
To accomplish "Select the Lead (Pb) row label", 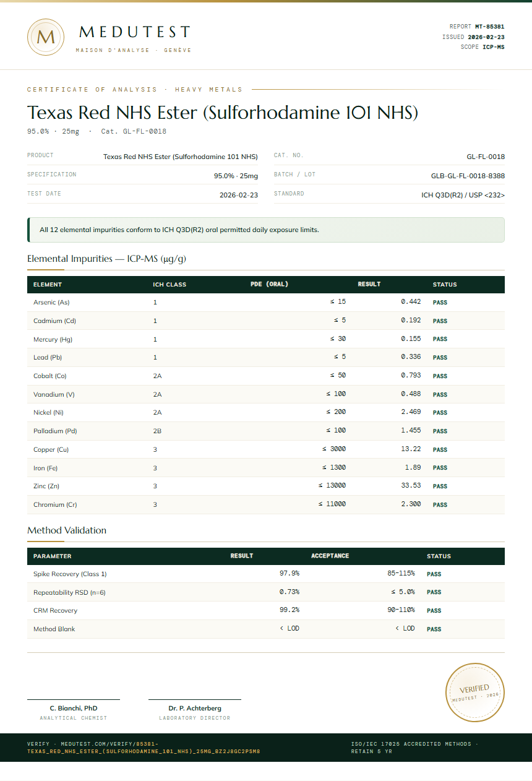I will click(x=48, y=358).
